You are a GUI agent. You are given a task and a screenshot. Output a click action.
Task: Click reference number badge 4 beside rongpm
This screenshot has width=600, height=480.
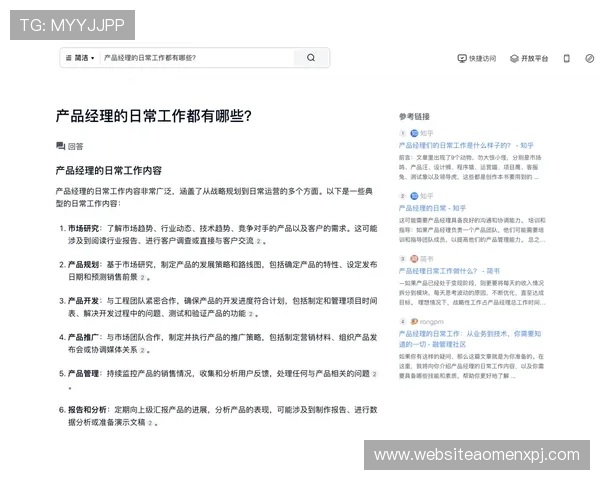coord(403,322)
